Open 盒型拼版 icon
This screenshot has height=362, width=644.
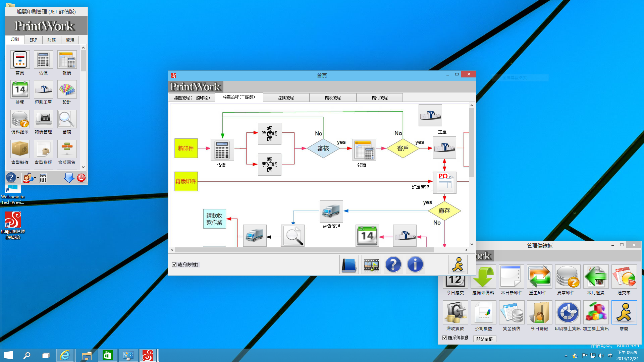click(43, 149)
